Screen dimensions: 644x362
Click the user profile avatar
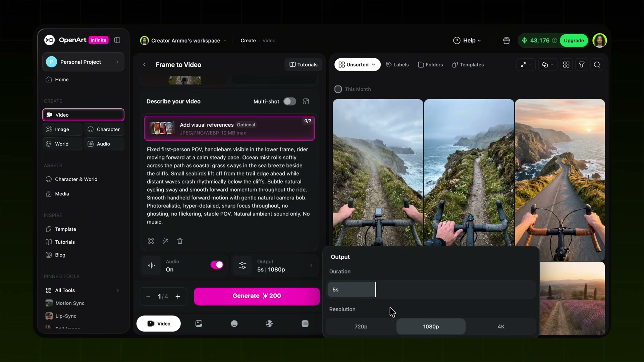599,41
